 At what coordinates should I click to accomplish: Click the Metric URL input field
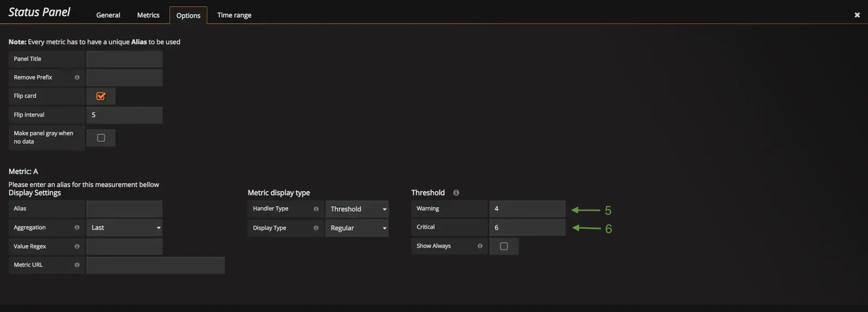point(156,265)
